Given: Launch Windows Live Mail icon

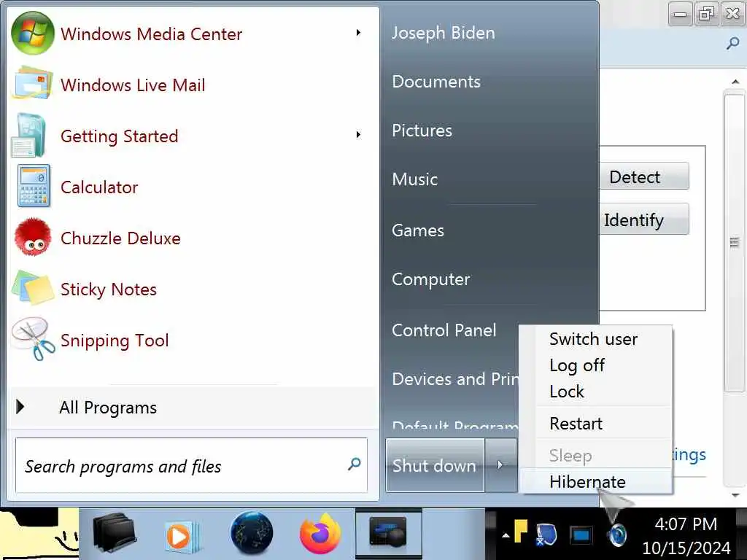Looking at the screenshot, I should point(32,85).
